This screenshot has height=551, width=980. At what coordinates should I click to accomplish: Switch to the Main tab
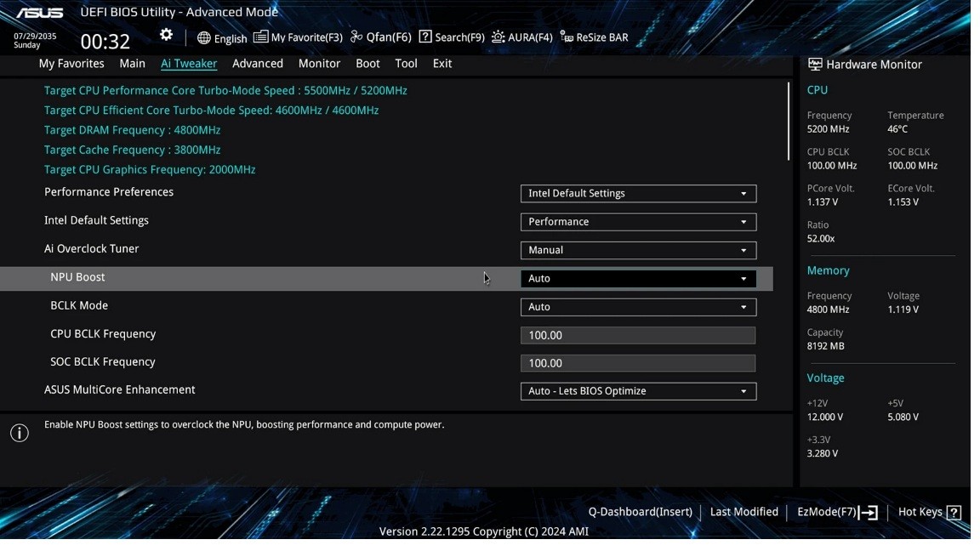click(x=132, y=64)
